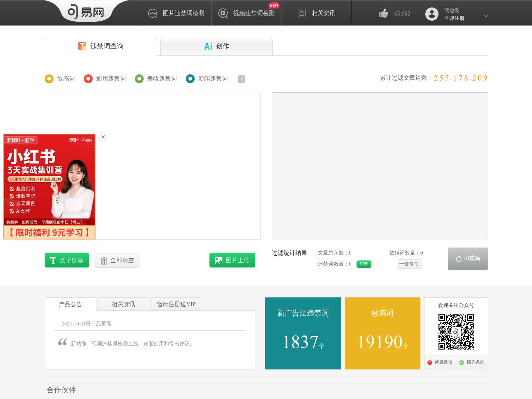The height and width of the screenshot is (399, 532).
Task: Switch to the 违禁词查询 tab
Action: (101, 47)
